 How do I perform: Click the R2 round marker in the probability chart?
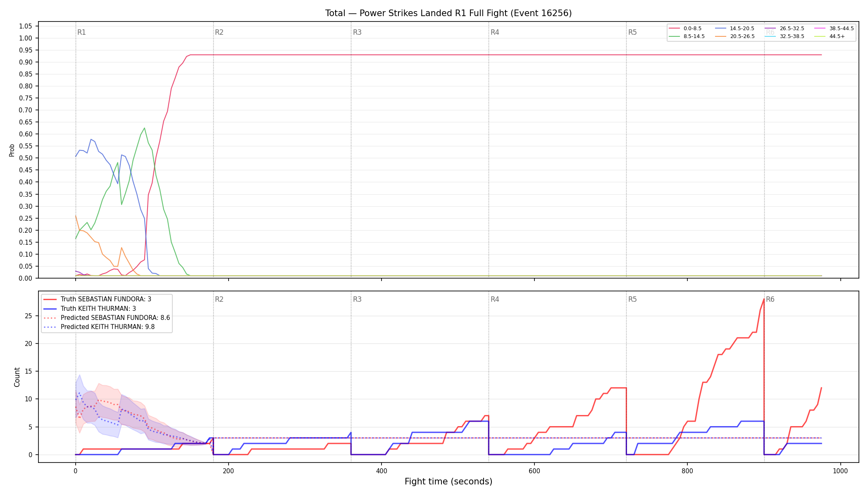pyautogui.click(x=219, y=32)
